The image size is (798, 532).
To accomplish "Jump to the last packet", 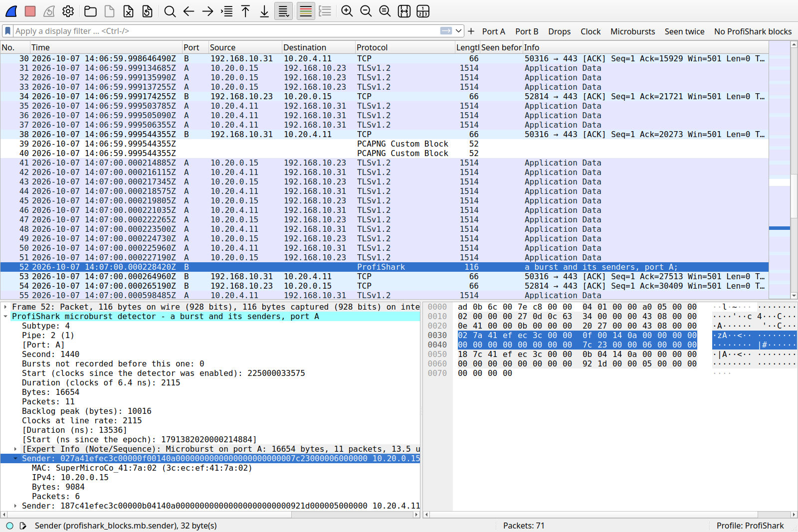I will point(264,11).
